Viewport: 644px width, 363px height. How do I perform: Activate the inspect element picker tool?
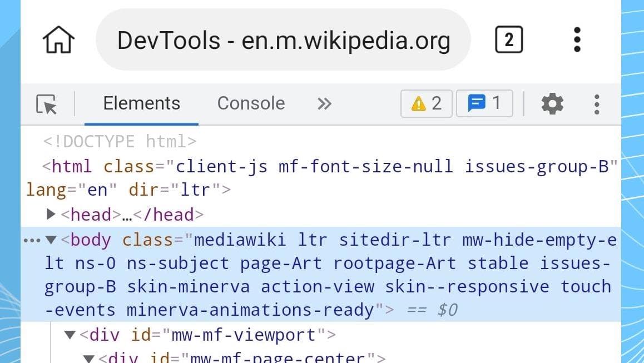pyautogui.click(x=47, y=104)
